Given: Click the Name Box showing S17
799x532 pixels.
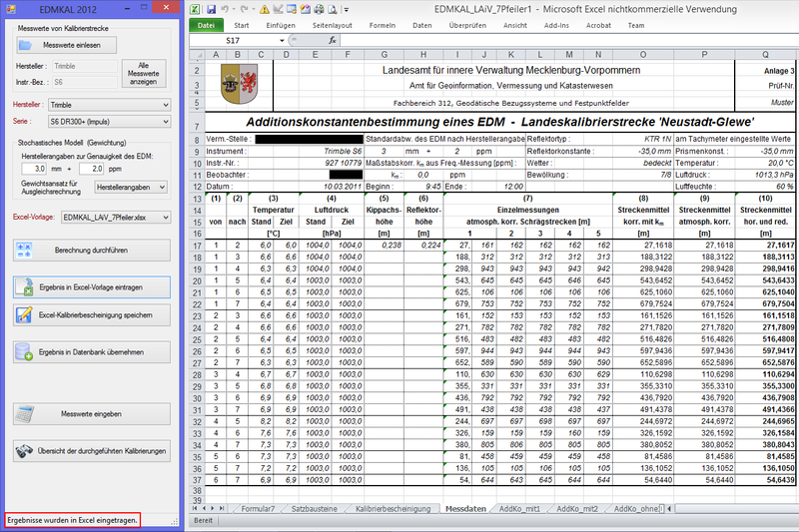Looking at the screenshot, I should [x=234, y=40].
